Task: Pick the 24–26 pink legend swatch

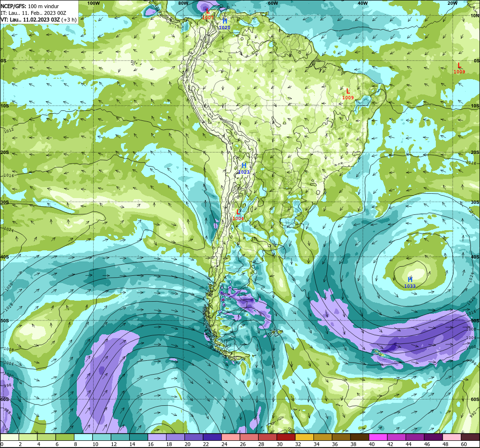Action: coord(231,437)
